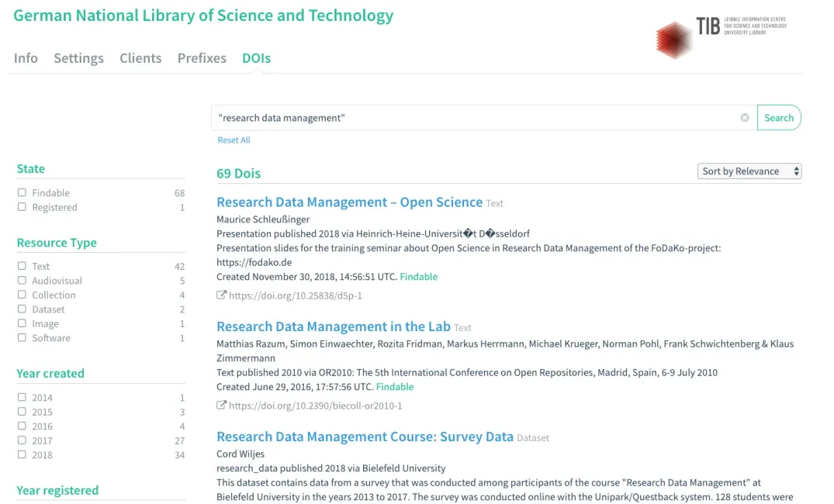Select the Dataset resource type checkbox
The image size is (834, 504).
tap(22, 309)
